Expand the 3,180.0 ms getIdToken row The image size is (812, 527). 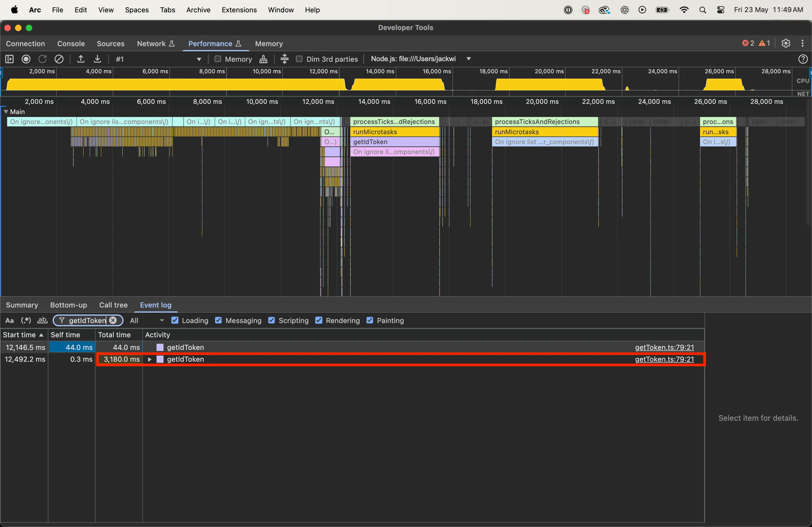pyautogui.click(x=150, y=359)
